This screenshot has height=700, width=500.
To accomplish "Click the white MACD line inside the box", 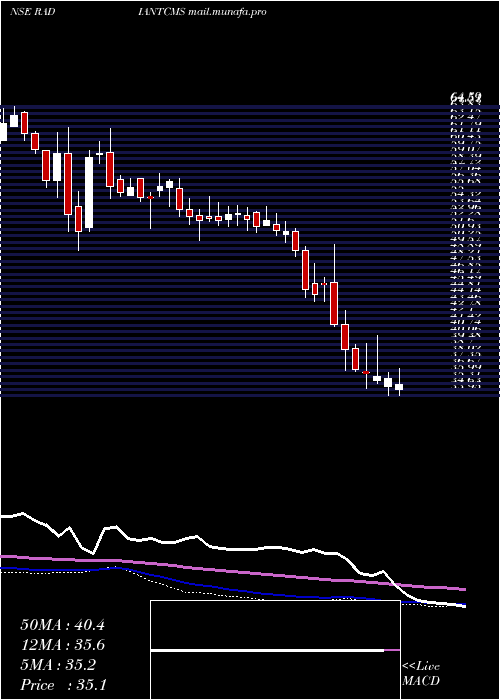I will pyautogui.click(x=267, y=650).
